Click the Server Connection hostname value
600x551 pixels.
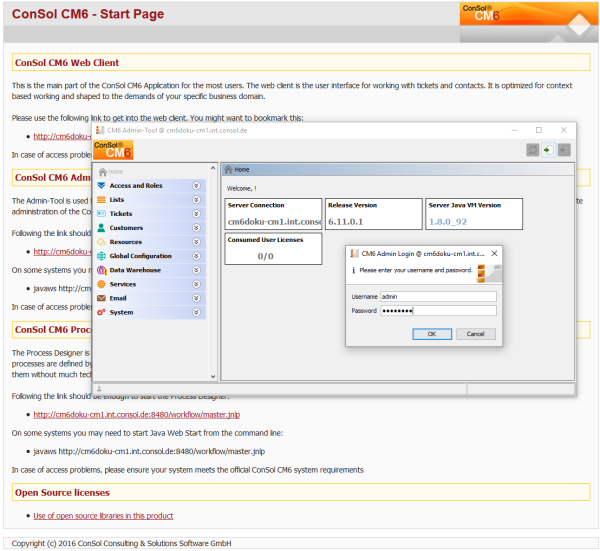[x=274, y=222]
